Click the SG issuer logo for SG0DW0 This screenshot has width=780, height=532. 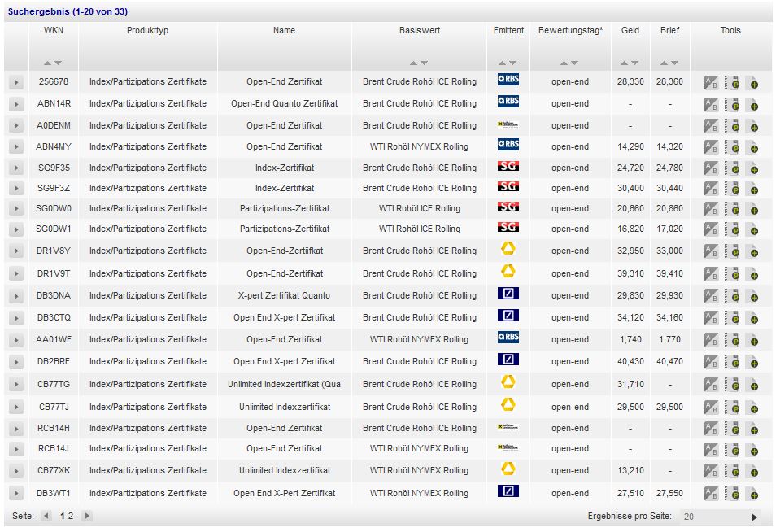508,207
